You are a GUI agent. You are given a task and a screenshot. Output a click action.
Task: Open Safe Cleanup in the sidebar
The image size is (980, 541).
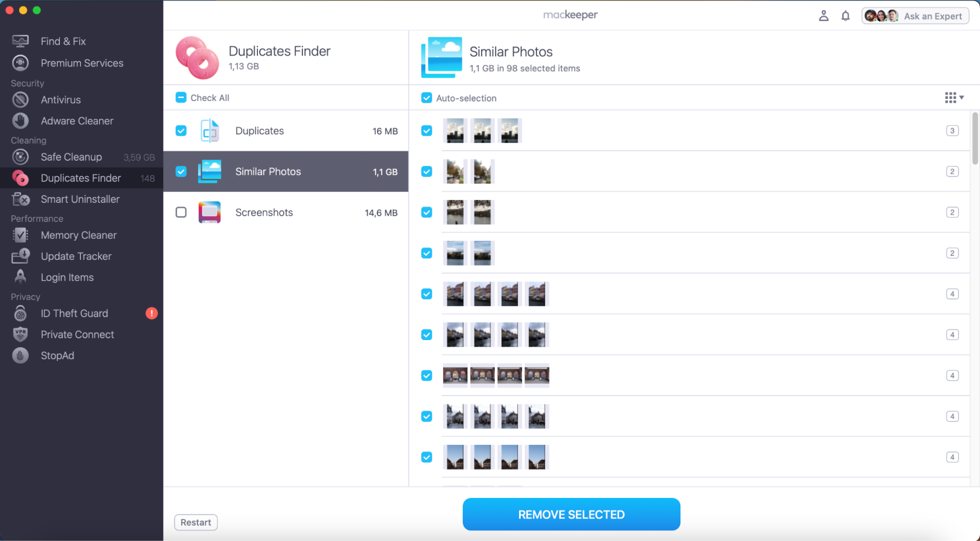tap(81, 157)
